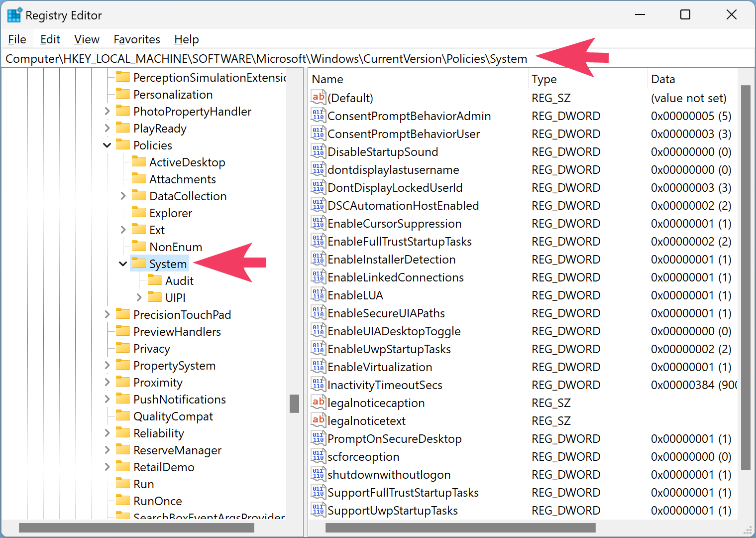Click the QualityCompat folder icon
Image resolution: width=756 pixels, height=538 pixels.
click(x=123, y=415)
